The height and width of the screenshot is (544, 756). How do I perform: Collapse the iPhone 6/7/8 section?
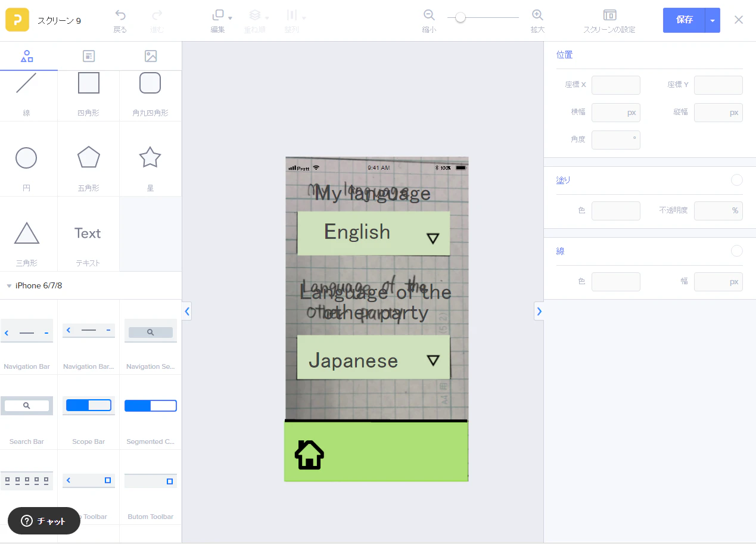click(9, 285)
